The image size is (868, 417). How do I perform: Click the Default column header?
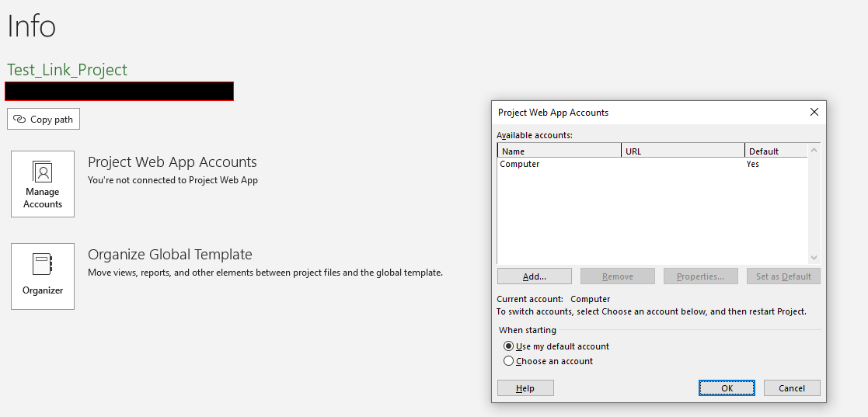point(776,151)
